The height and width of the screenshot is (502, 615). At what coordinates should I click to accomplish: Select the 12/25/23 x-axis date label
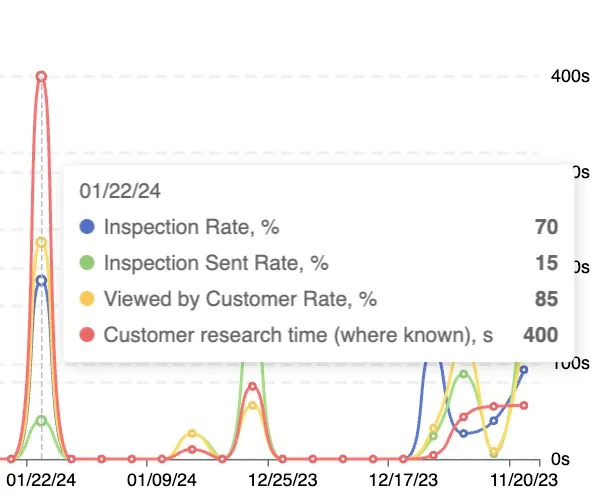tap(271, 480)
